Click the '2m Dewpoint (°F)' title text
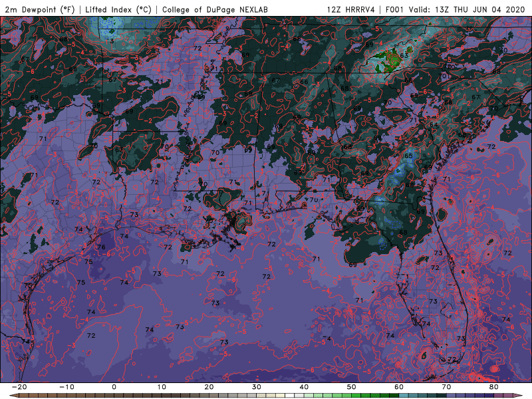This screenshot has width=532, height=399. coord(39,9)
